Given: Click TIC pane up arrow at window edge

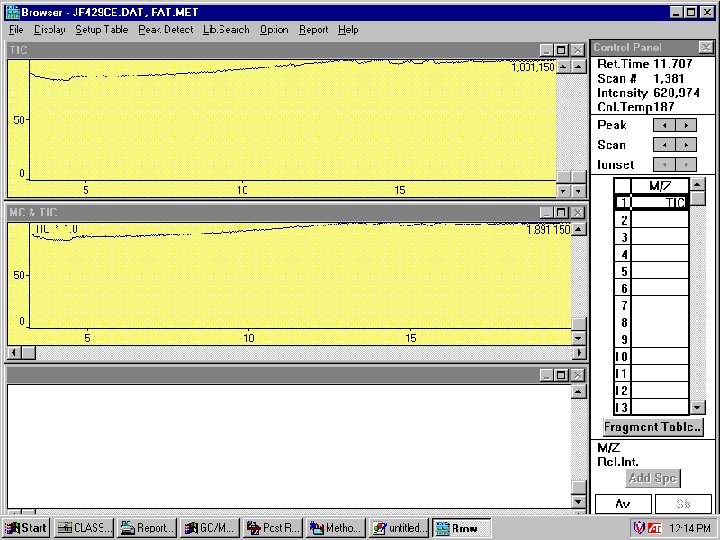Looking at the screenshot, I should click(579, 67).
